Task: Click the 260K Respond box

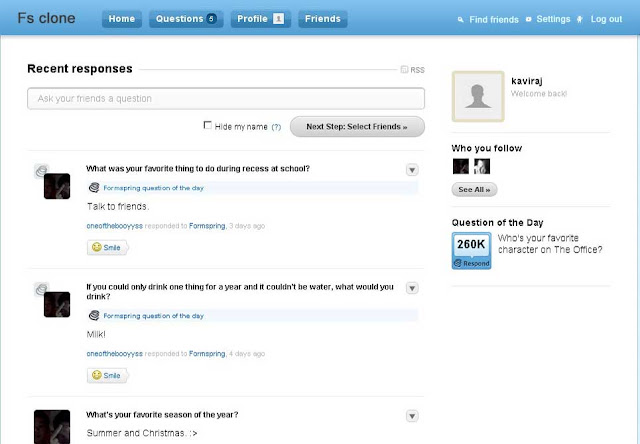Action: tap(471, 251)
